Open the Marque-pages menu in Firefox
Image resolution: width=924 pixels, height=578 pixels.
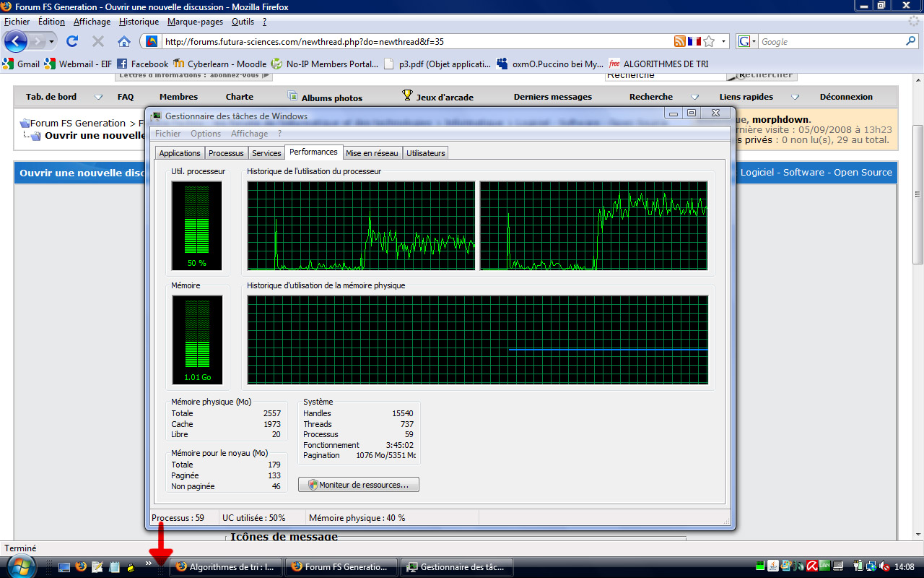(x=195, y=22)
